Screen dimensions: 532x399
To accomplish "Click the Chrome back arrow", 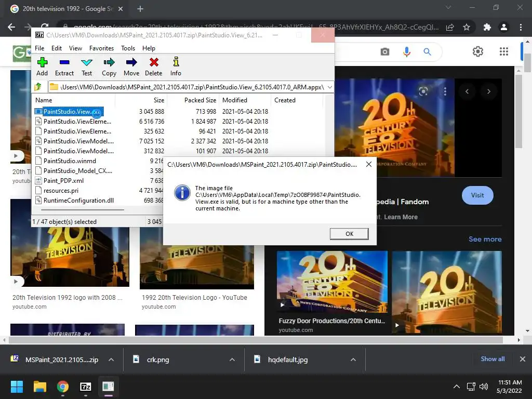I will click(x=11, y=27).
